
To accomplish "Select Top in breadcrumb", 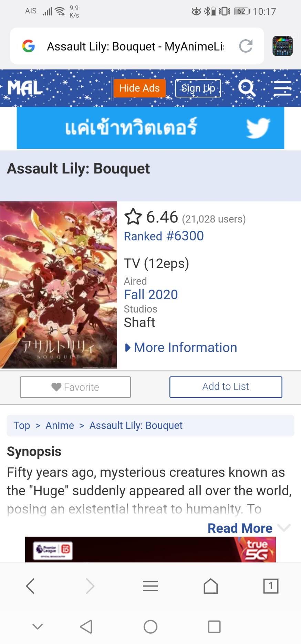I will point(22,425).
